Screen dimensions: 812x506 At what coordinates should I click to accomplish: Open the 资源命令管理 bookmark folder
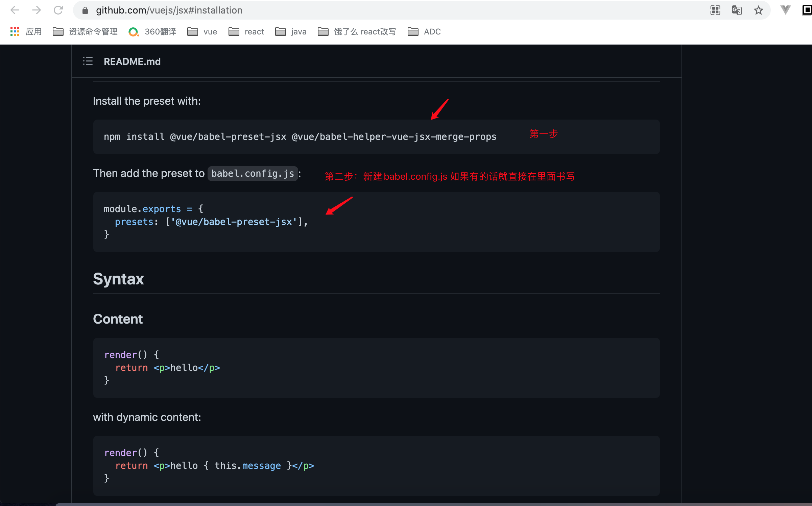tap(85, 32)
